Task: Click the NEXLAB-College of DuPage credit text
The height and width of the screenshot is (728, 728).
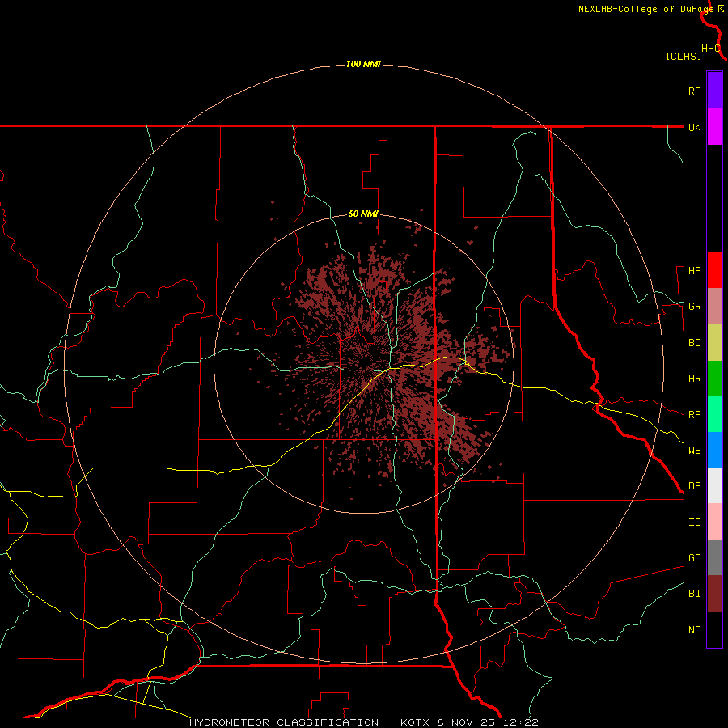Action: point(645,9)
